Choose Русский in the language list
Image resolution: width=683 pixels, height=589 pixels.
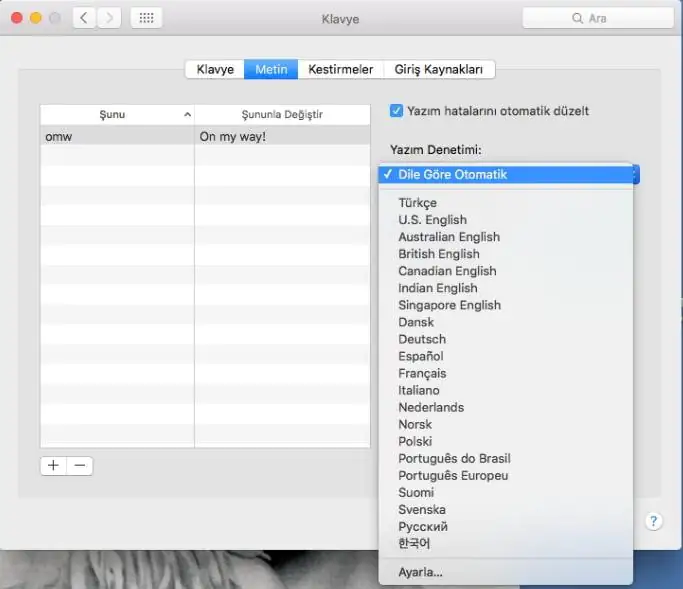click(x=423, y=526)
